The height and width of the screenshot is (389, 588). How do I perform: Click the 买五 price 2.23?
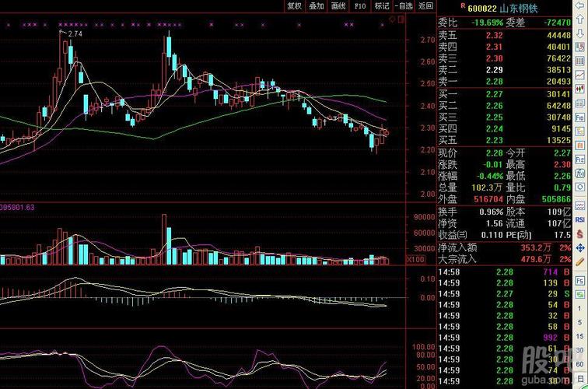click(494, 140)
